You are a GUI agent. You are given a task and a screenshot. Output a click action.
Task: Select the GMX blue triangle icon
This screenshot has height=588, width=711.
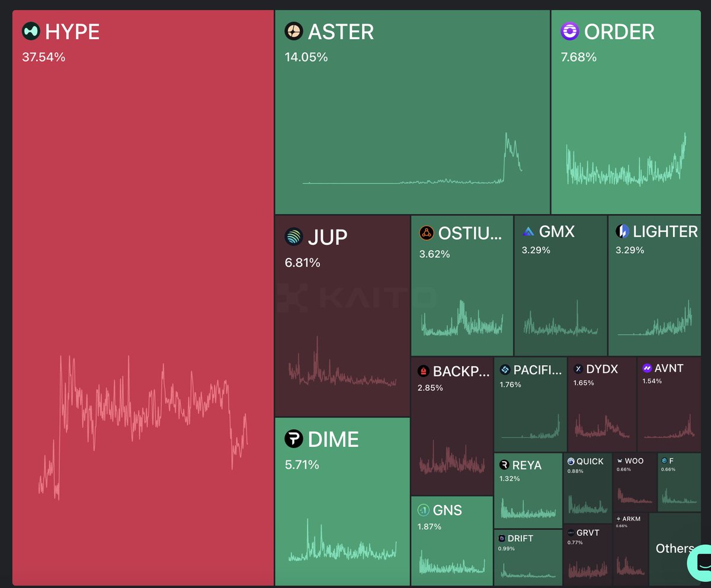pos(529,232)
